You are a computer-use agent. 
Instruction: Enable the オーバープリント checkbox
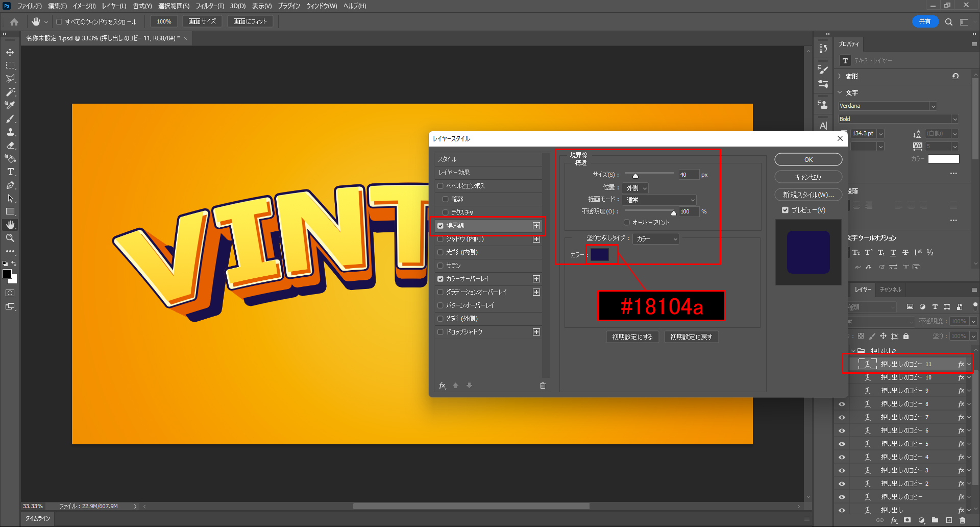[x=627, y=223]
